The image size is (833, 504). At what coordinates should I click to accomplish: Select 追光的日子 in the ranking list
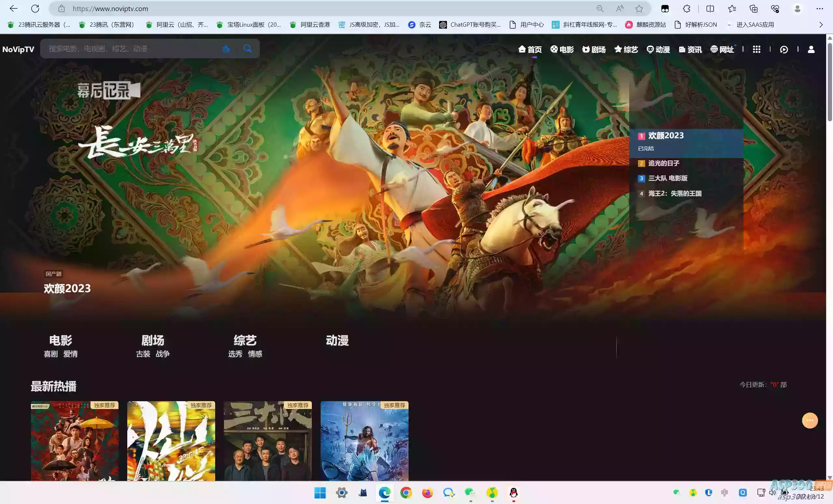[x=664, y=163]
